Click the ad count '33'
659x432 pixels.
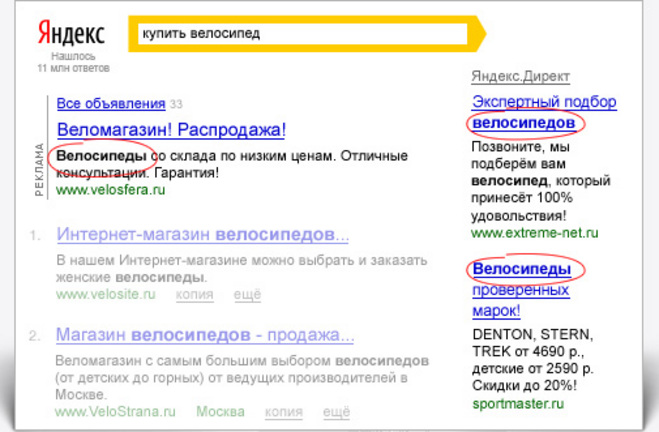click(x=176, y=104)
